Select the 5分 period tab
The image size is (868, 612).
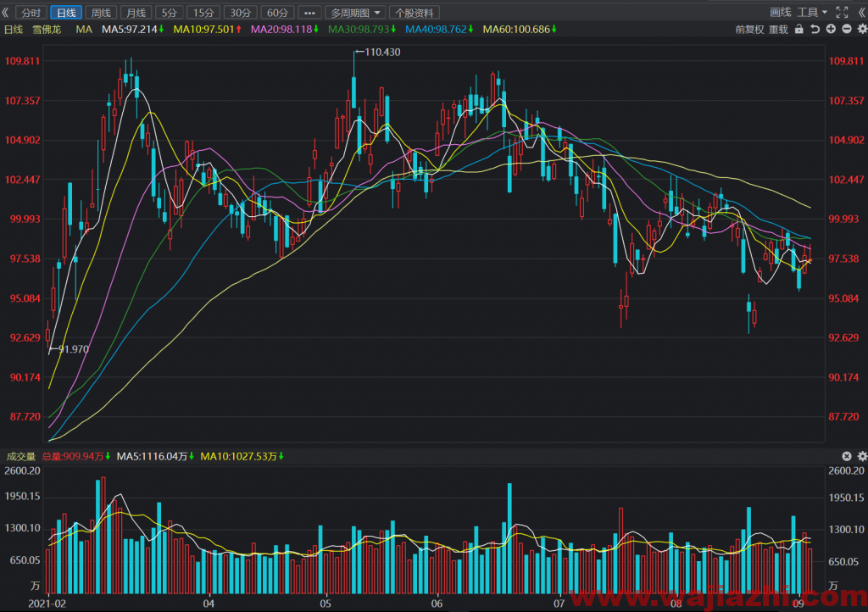pyautogui.click(x=170, y=12)
